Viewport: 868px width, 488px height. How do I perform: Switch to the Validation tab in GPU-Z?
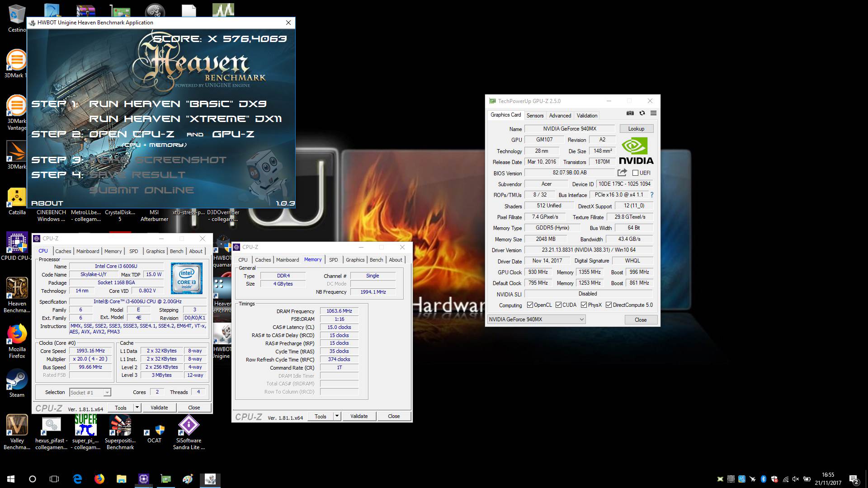[x=587, y=116]
